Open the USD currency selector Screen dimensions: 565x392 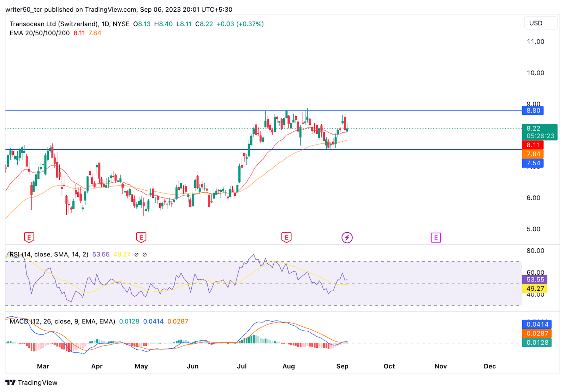(541, 23)
